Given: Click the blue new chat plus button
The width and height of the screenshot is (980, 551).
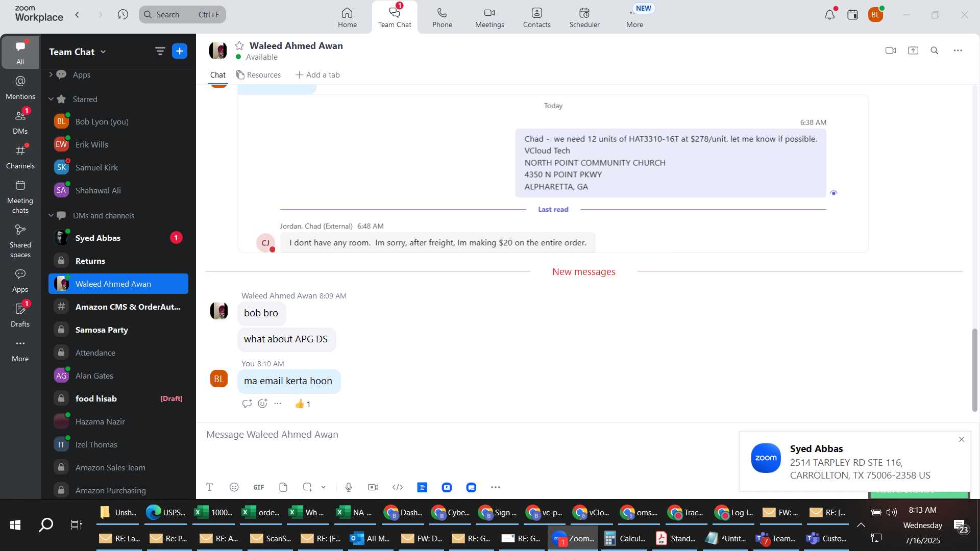Looking at the screenshot, I should pyautogui.click(x=180, y=51).
